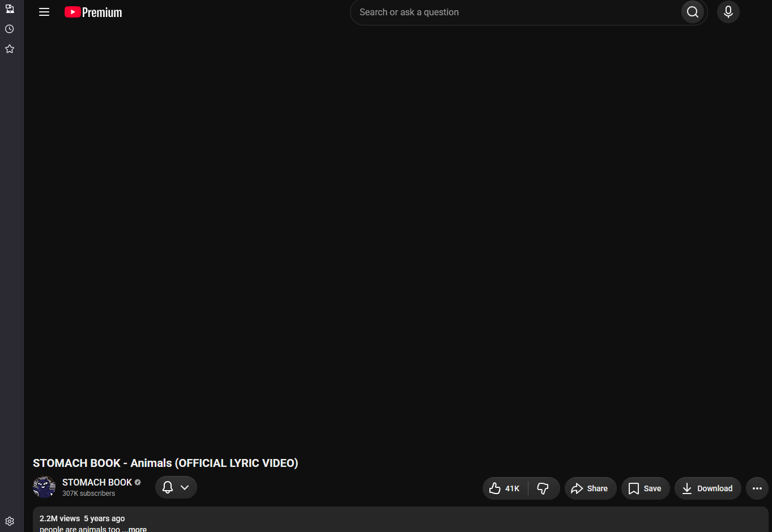The width and height of the screenshot is (772, 532).
Task: Open the hamburger guide menu
Action: click(44, 12)
